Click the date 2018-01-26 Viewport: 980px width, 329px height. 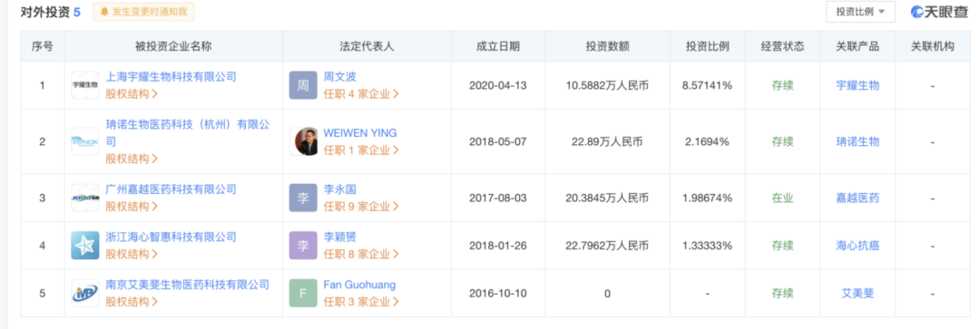coord(497,246)
